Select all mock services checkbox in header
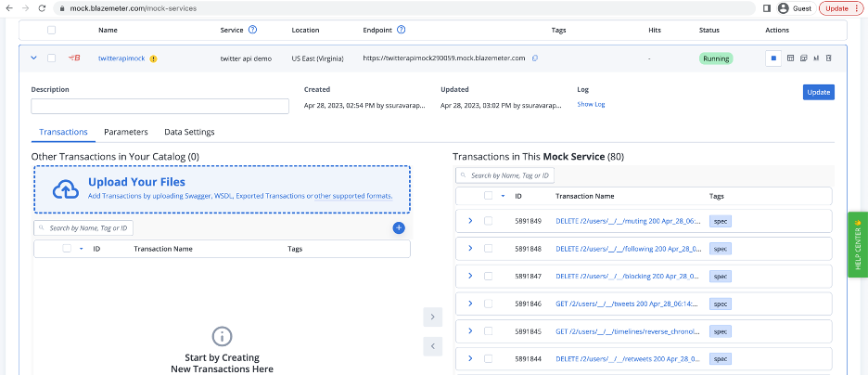The height and width of the screenshot is (375, 868). (52, 30)
